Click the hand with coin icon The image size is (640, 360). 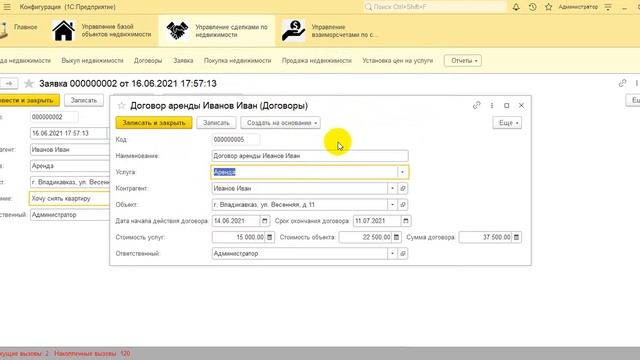(x=293, y=31)
